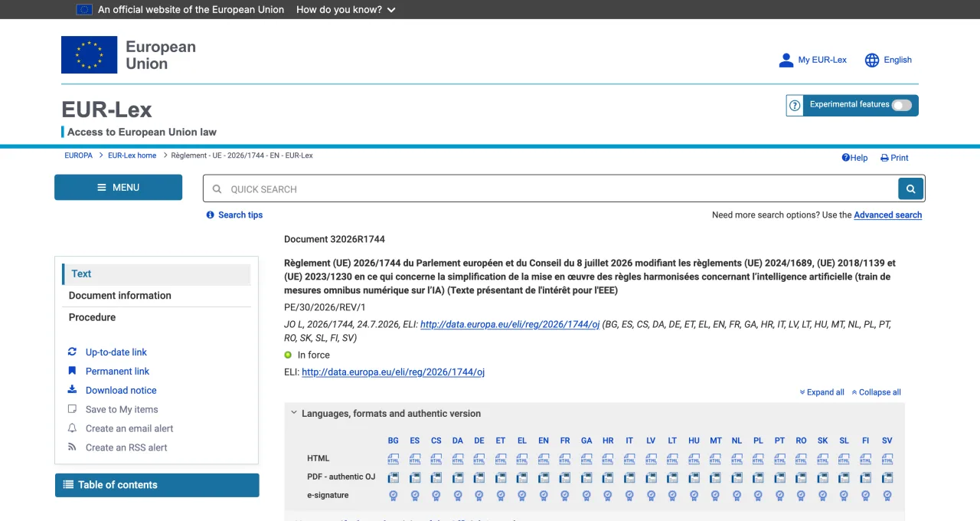Open the Permanent link bookmark
Screen dimensions: 980x521
click(117, 372)
